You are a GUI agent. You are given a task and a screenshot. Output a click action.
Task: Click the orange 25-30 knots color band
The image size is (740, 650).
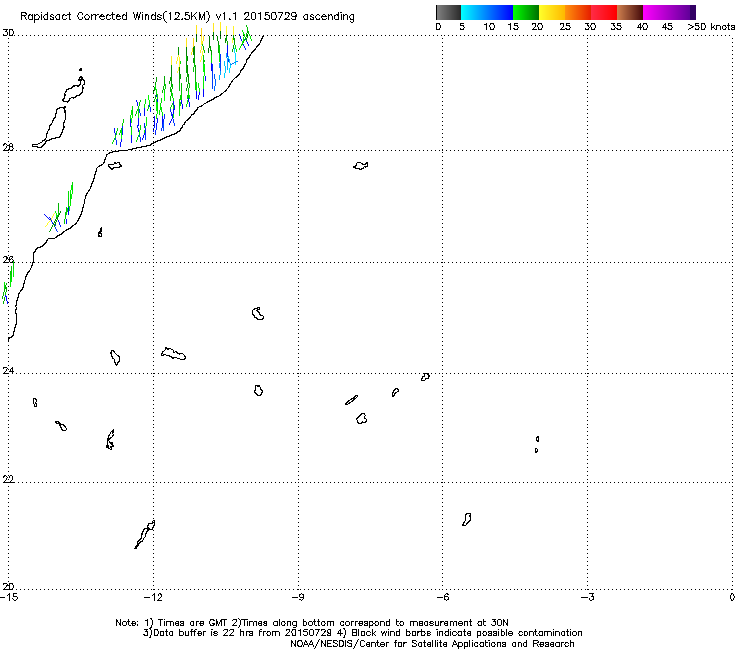click(578, 12)
